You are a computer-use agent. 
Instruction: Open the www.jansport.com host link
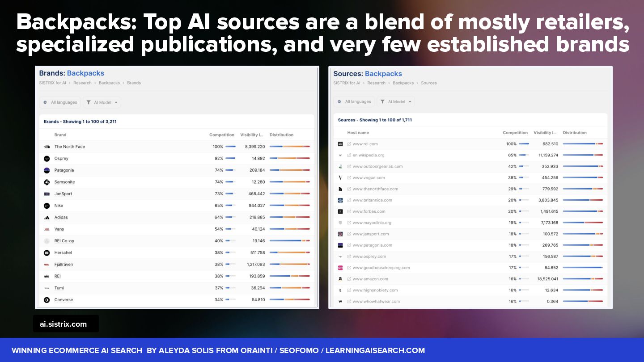(371, 234)
